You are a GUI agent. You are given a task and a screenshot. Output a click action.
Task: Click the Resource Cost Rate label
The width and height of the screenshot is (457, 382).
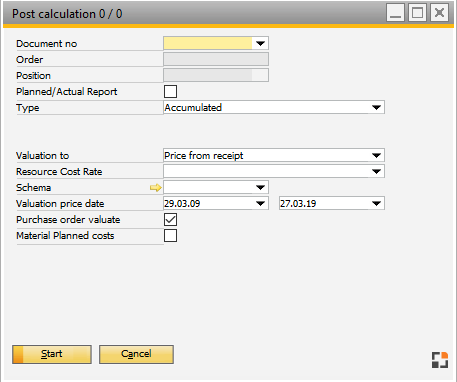(x=59, y=171)
